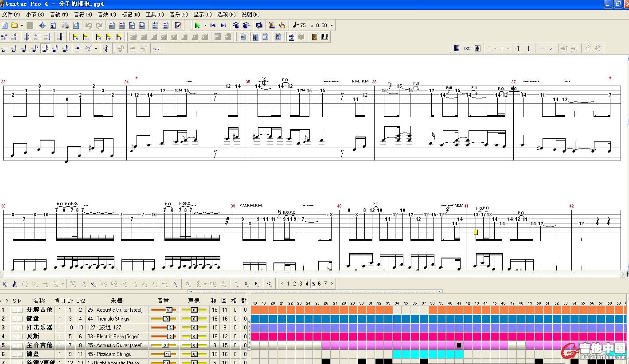
Task: Open a file with the folder icon
Action: click(x=14, y=25)
